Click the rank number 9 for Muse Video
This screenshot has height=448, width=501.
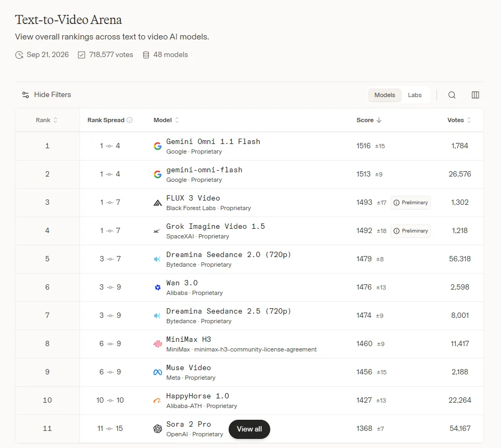point(47,372)
